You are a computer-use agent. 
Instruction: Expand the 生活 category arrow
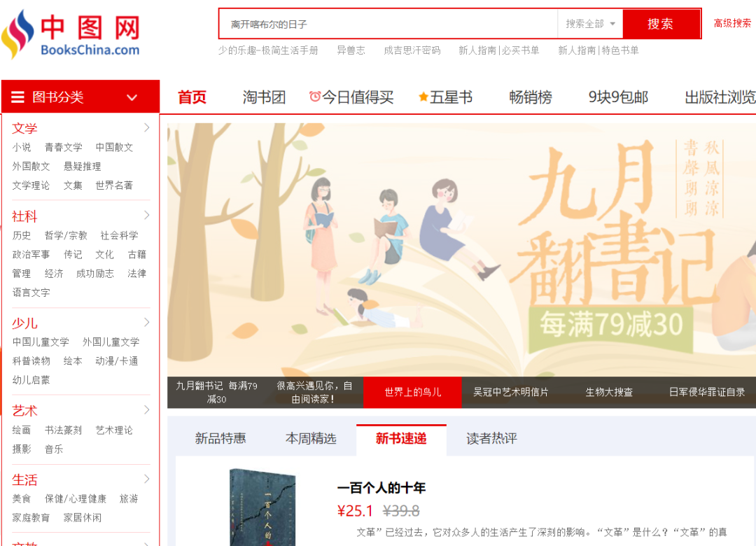(x=146, y=479)
